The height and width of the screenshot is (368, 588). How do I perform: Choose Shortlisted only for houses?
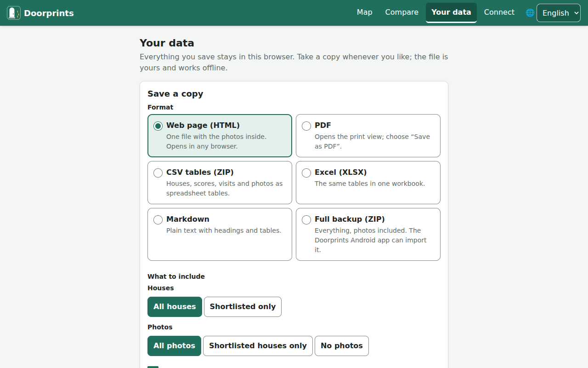tap(243, 307)
